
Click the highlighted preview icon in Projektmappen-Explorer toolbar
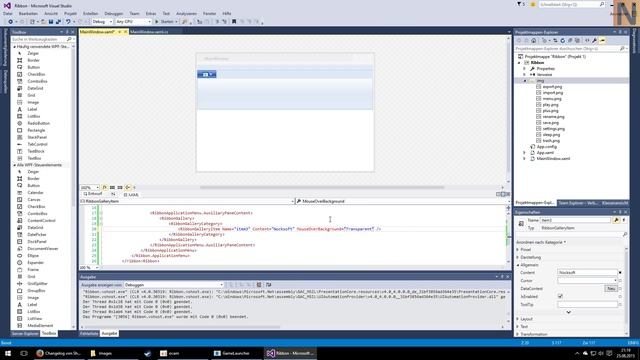point(602,40)
